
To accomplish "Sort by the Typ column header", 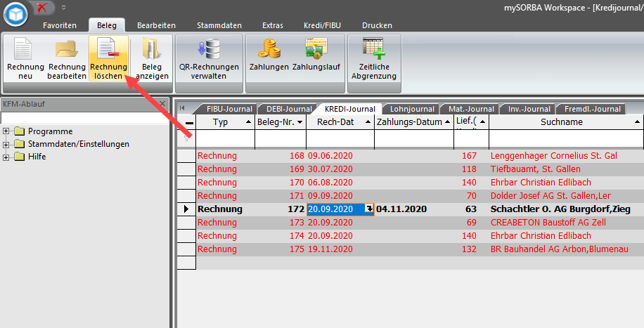I will [226, 122].
